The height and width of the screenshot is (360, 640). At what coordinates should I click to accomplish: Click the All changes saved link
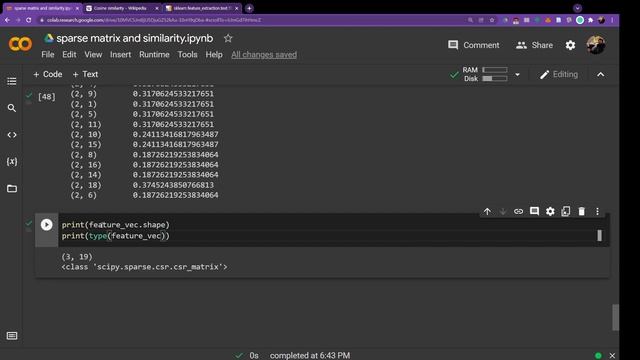point(264,55)
